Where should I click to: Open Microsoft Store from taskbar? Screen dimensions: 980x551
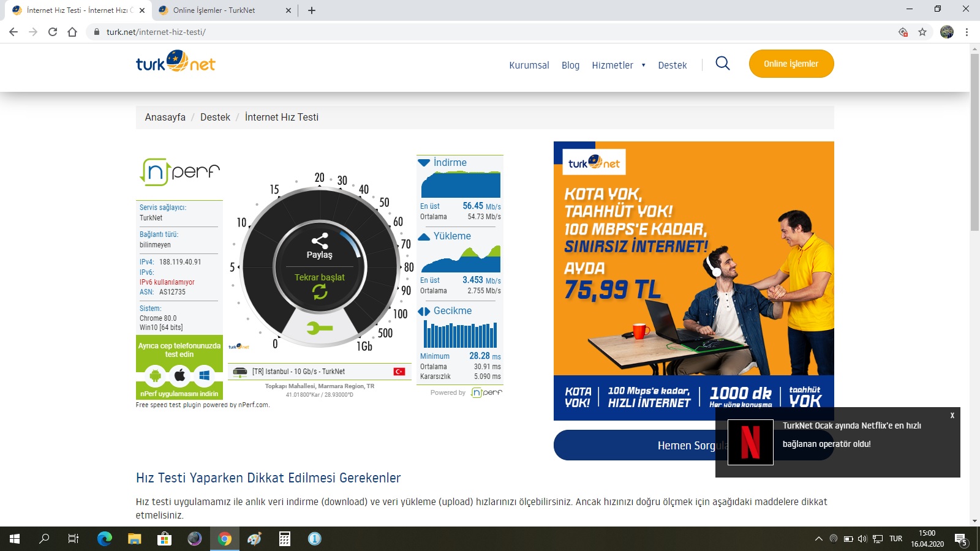pos(164,539)
